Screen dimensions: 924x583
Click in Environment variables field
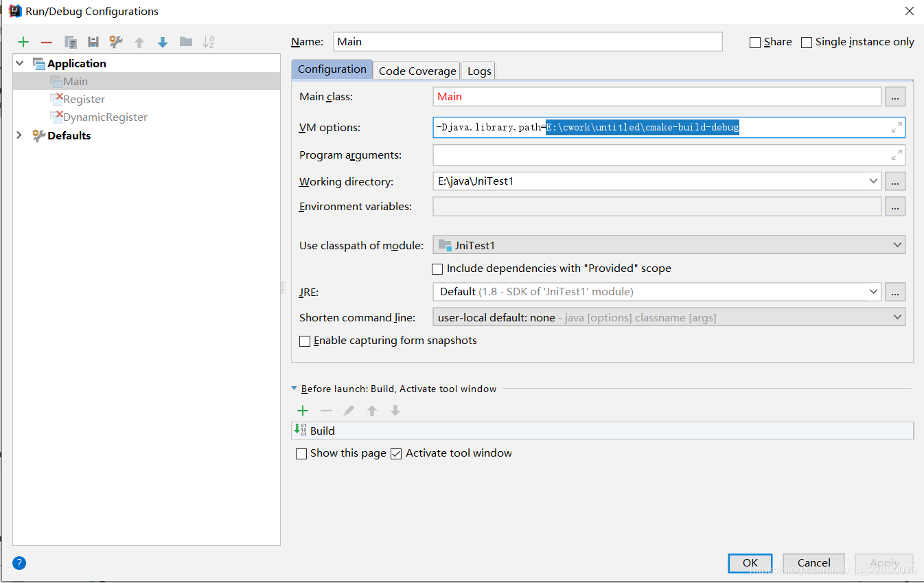coord(657,207)
